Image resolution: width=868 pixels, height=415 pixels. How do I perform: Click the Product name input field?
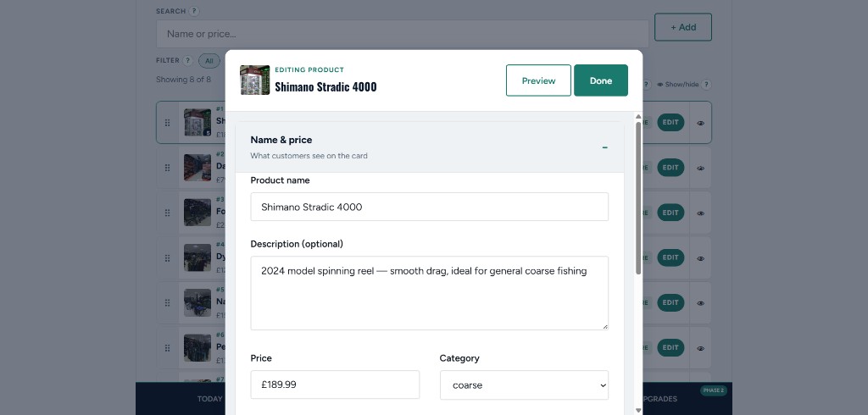[x=429, y=207]
